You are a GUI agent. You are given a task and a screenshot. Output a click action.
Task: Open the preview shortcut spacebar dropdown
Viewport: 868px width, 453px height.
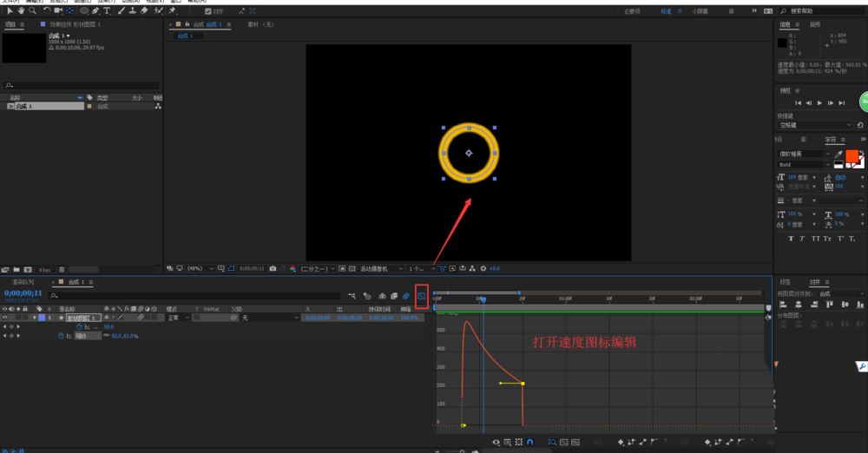(x=815, y=125)
